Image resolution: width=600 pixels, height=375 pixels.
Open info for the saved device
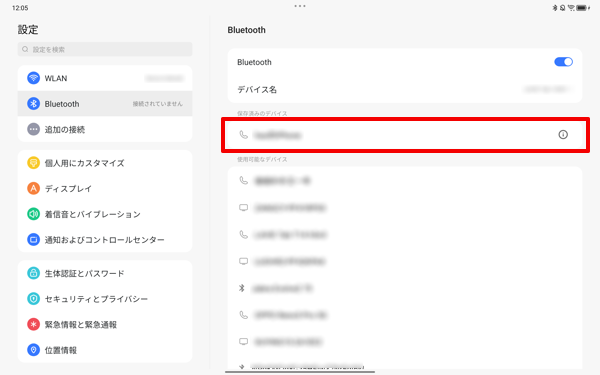click(563, 135)
